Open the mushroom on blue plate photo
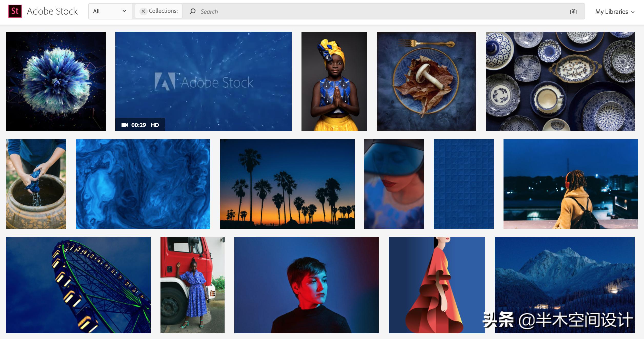 [x=426, y=81]
